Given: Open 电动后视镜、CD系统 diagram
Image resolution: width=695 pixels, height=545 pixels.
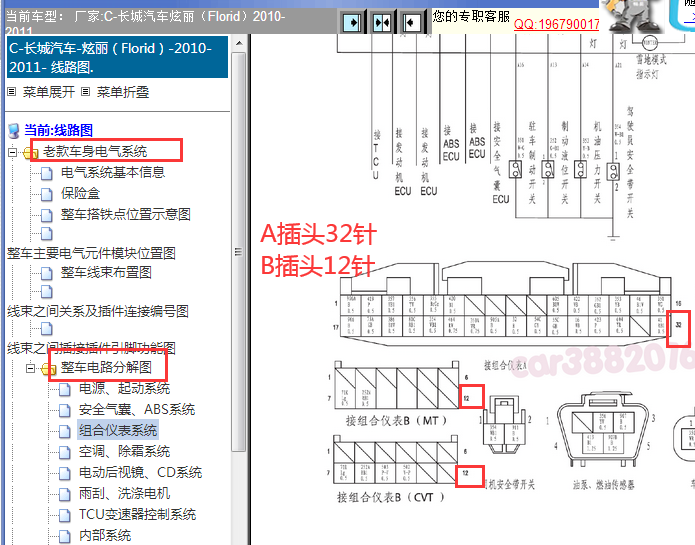Looking at the screenshot, I should point(141,472).
